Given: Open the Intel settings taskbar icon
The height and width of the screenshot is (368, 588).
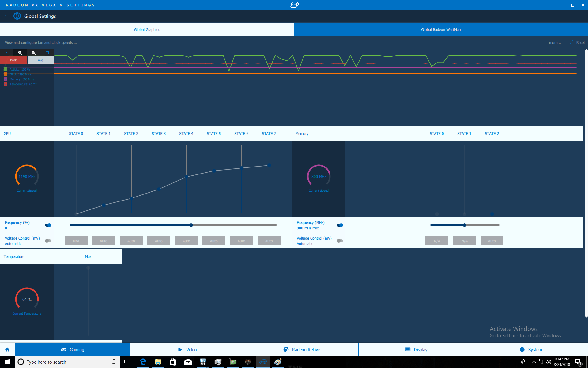Looking at the screenshot, I should [263, 362].
